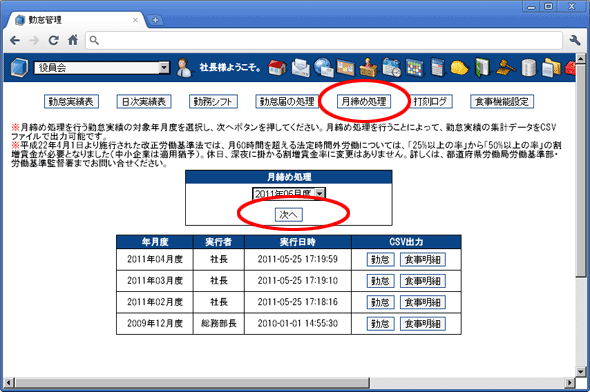This screenshot has height=392, width=590.
Task: Open the 勤務シフト tab
Action: [x=213, y=102]
